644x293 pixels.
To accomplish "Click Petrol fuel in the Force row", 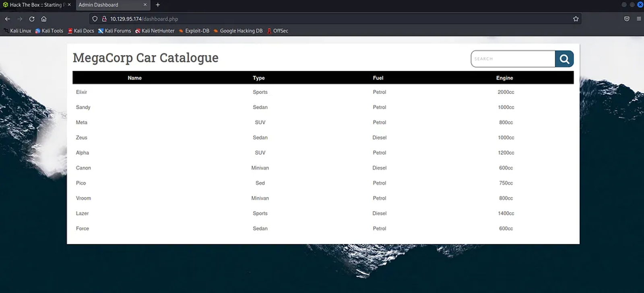I will point(380,229).
